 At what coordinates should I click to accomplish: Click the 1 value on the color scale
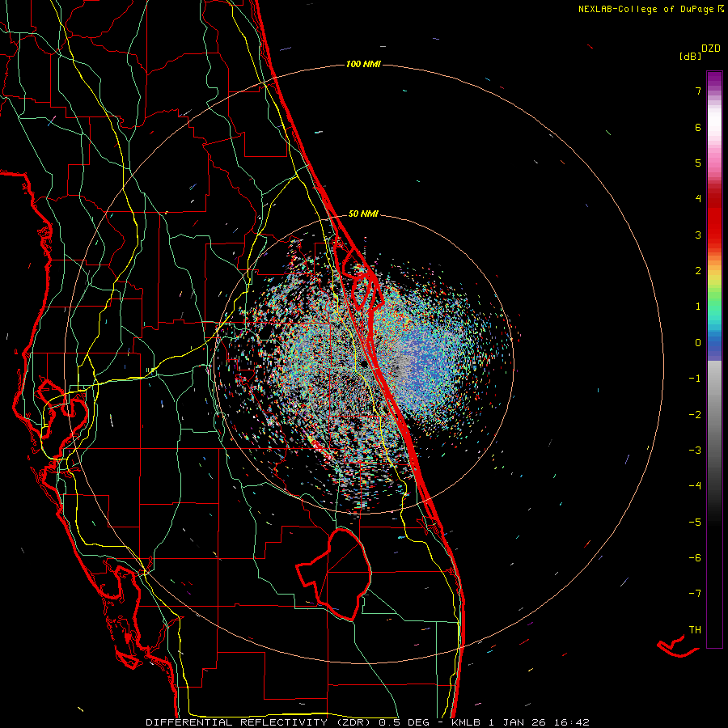tap(698, 307)
